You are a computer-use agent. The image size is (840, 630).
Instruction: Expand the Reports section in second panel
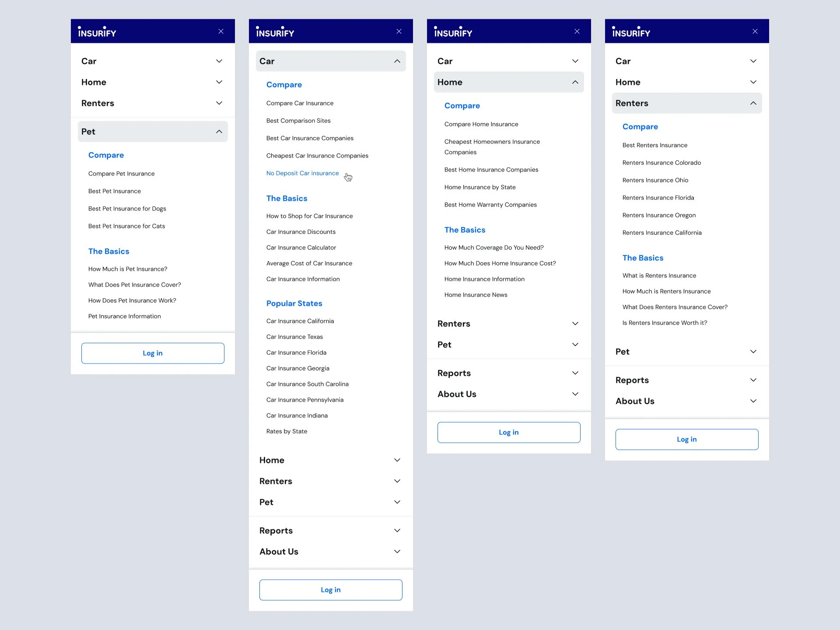point(397,531)
